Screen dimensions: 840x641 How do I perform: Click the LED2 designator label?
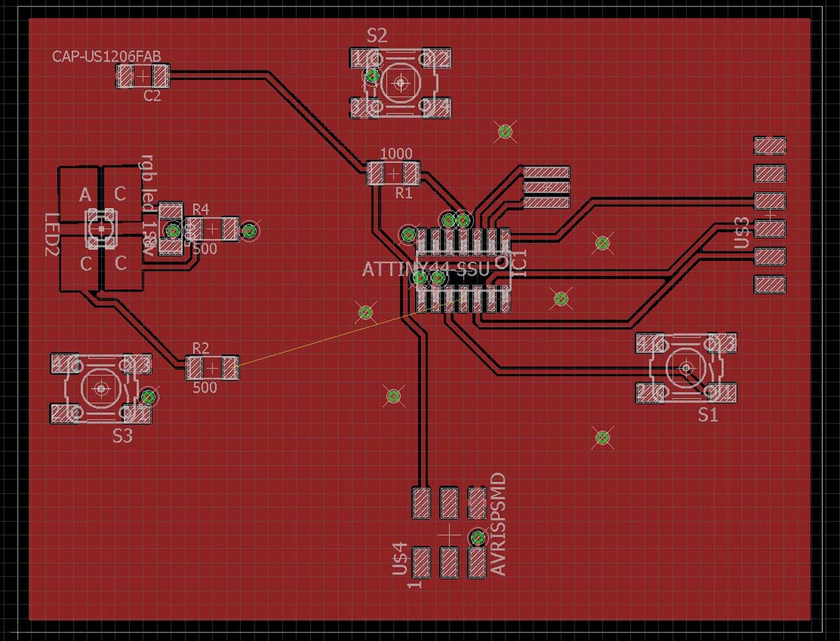point(52,234)
